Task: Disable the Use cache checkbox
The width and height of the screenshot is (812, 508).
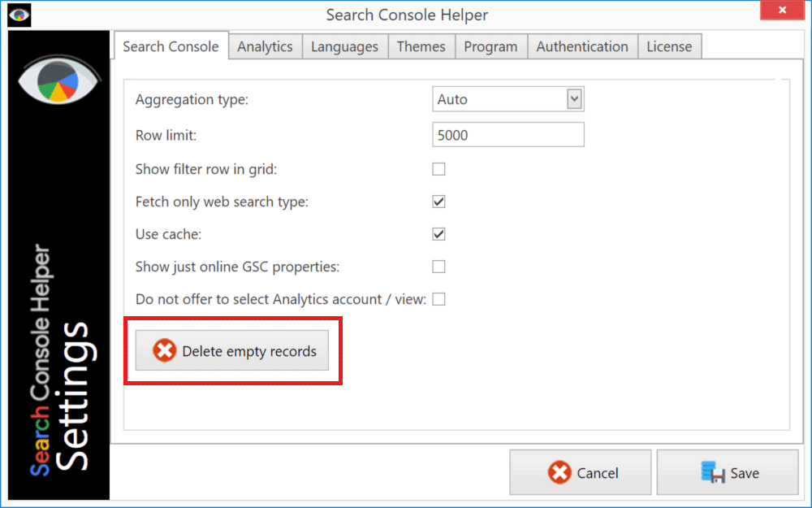Action: (x=438, y=234)
